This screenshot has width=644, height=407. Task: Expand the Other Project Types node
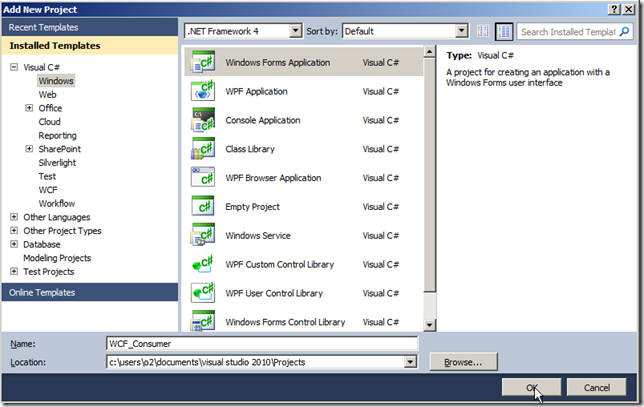point(14,230)
